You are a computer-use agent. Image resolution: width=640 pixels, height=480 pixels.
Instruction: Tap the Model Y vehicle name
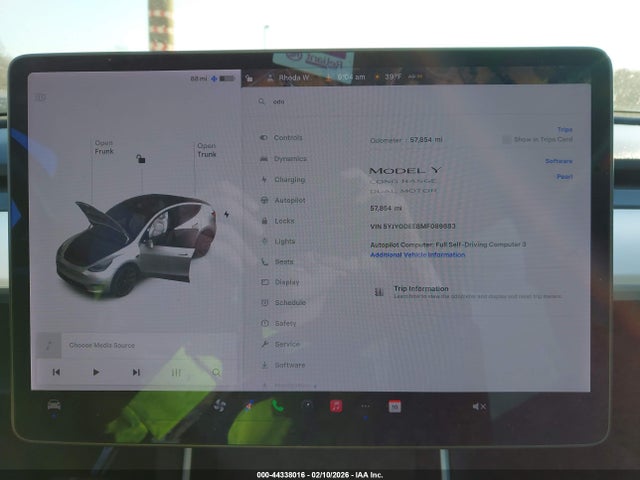(x=405, y=171)
